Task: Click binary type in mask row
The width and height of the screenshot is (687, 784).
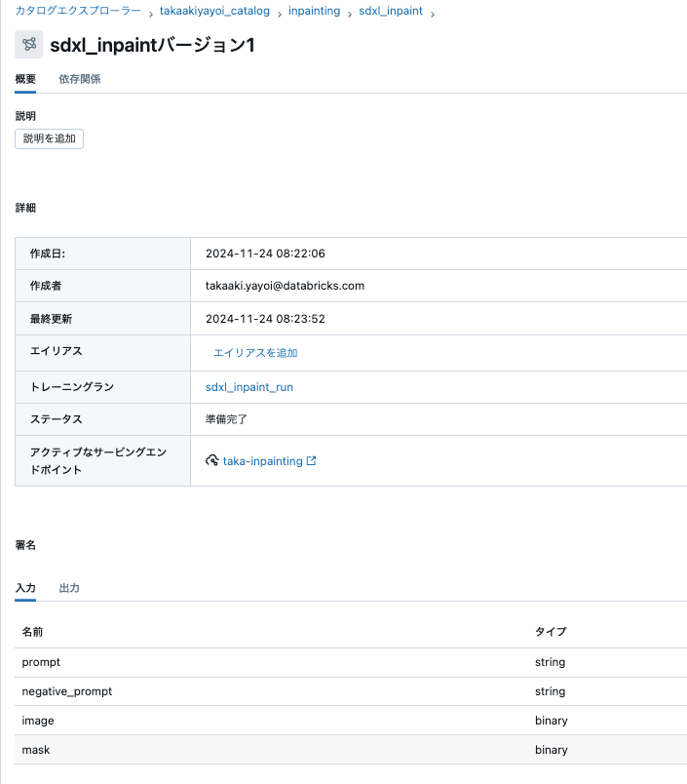Action: [x=552, y=750]
